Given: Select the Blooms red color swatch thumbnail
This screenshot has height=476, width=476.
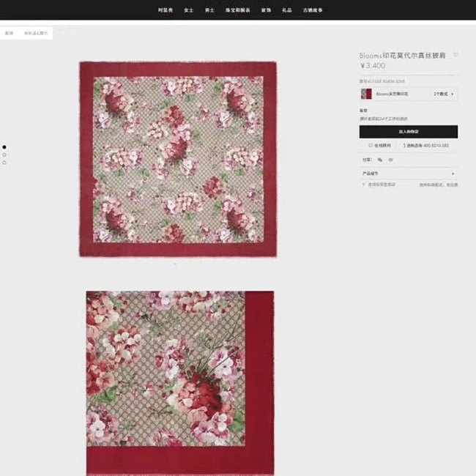Looking at the screenshot, I should (365, 94).
